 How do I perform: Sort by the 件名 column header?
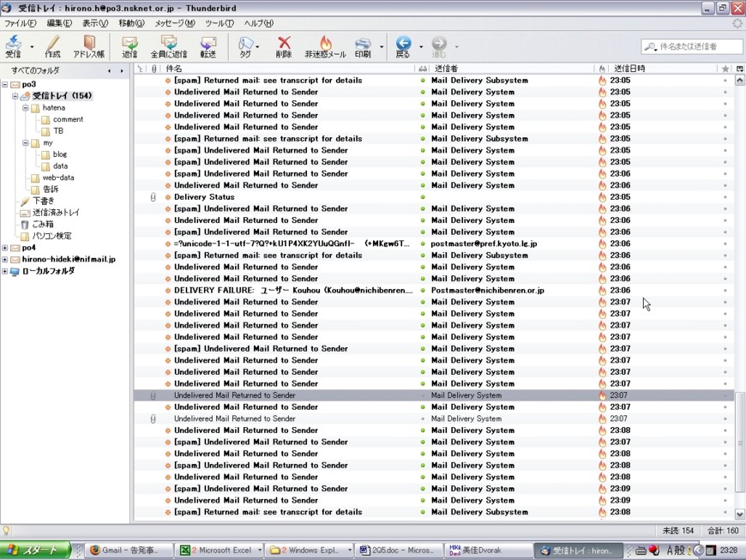(289, 69)
